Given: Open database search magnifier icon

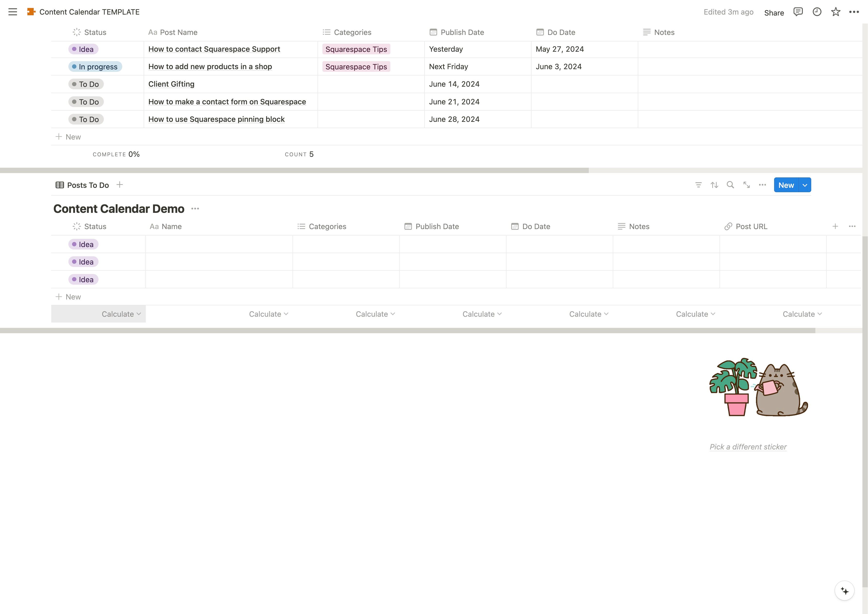Looking at the screenshot, I should [x=730, y=185].
